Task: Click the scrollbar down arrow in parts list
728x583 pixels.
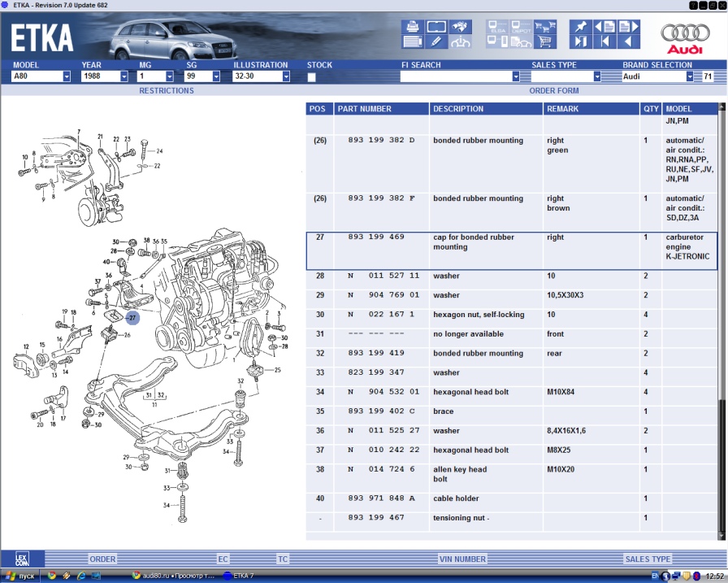Action: pos(721,536)
